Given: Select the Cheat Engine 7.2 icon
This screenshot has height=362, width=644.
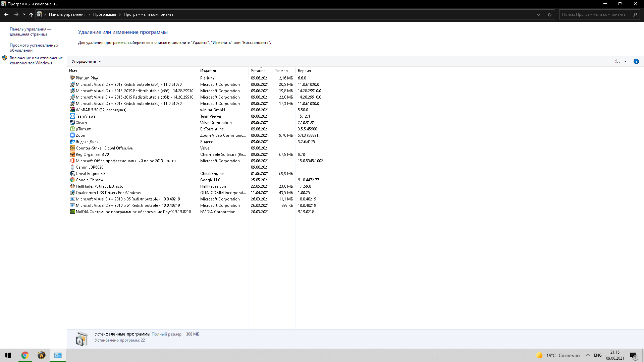Looking at the screenshot, I should tap(72, 173).
